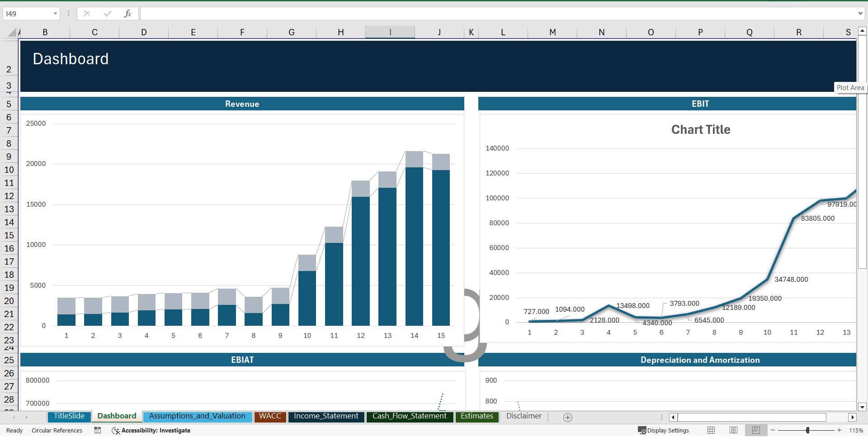
Task: Click the zoom in plus icon
Action: pos(840,430)
